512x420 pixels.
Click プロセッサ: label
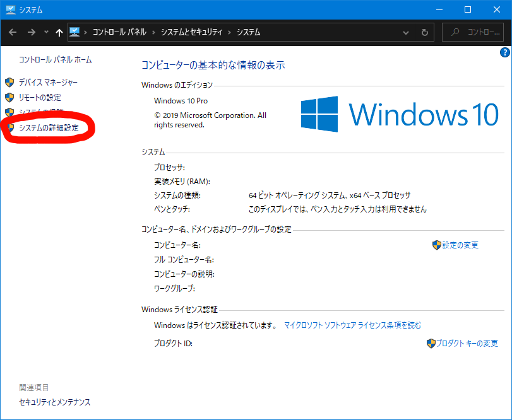(x=169, y=167)
